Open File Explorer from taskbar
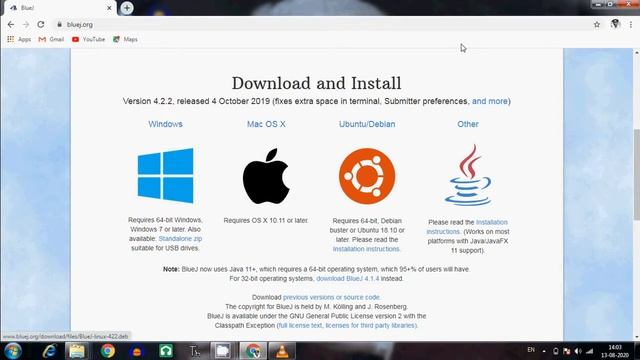The width and height of the screenshot is (640, 360). tap(77, 351)
